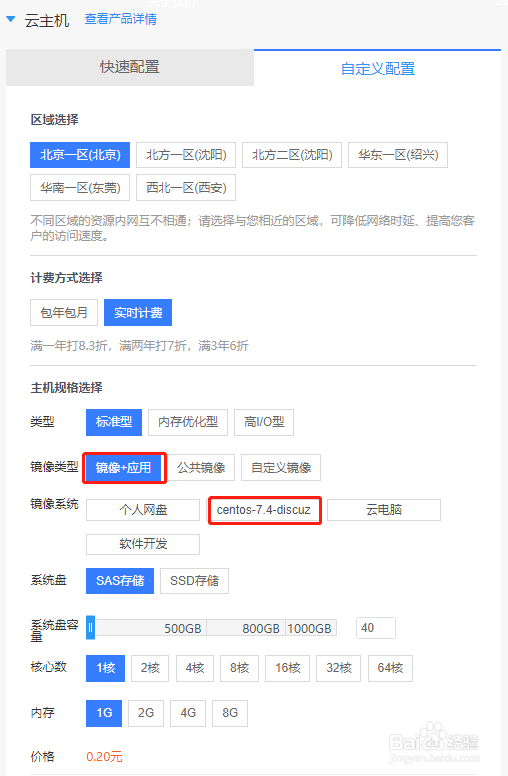Click the system disk capacity slider handle
This screenshot has width=508, height=776.
[90, 628]
